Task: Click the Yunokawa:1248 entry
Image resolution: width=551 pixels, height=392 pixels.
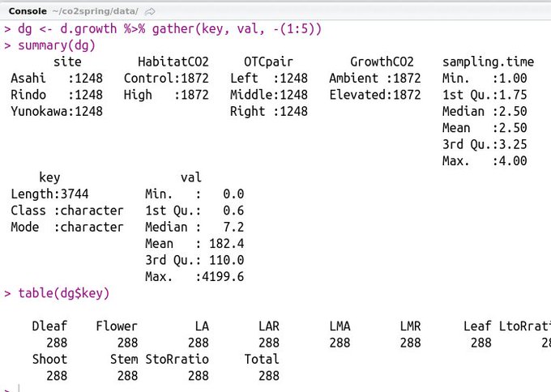Action: (57, 111)
